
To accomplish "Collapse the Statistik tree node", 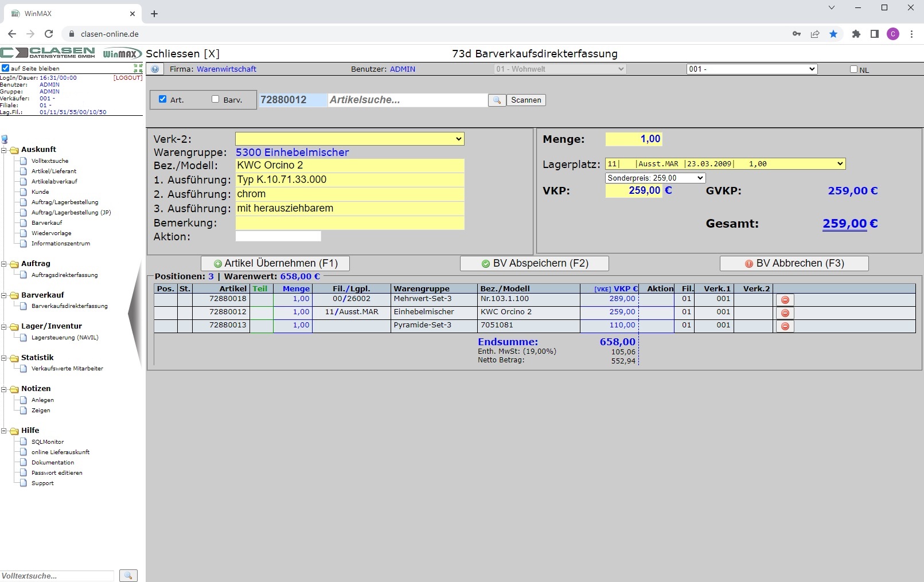I will pyautogui.click(x=4, y=358).
